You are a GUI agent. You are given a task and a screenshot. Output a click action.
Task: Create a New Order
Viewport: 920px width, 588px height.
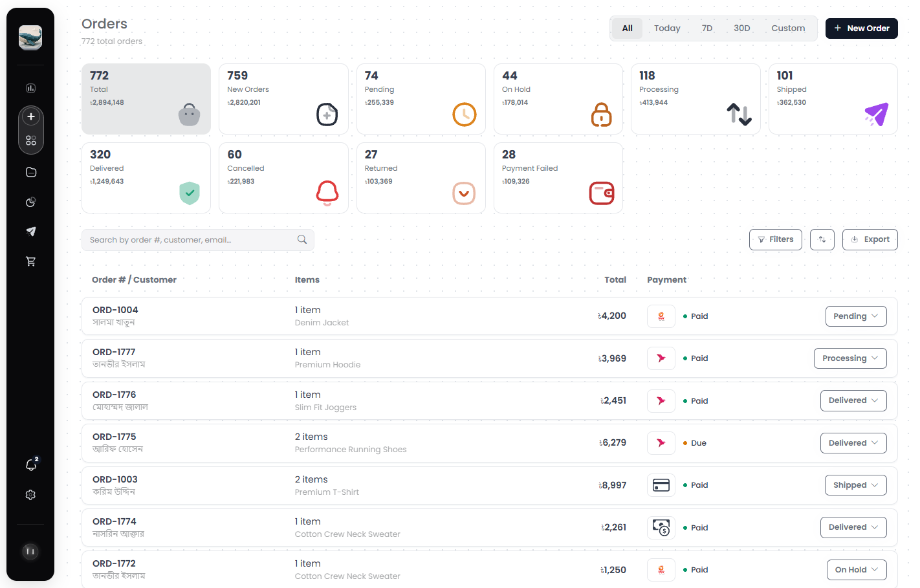[862, 28]
